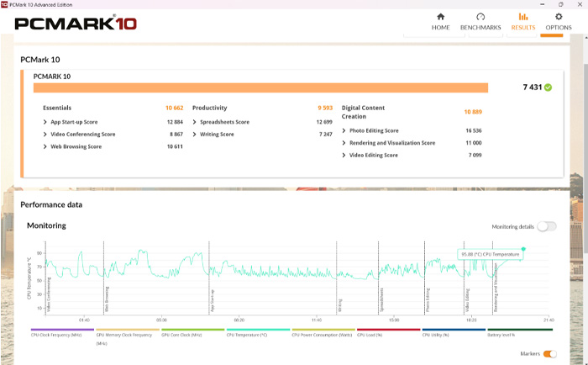Click the App Start-up chart marker
The width and height of the screenshot is (588, 365).
click(213, 300)
